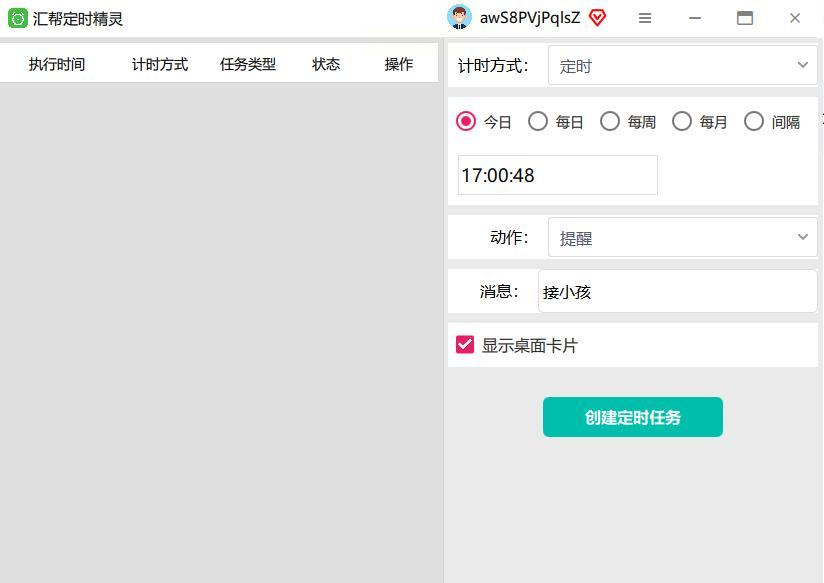
Task: Open the user avatar profile icon
Action: [459, 17]
